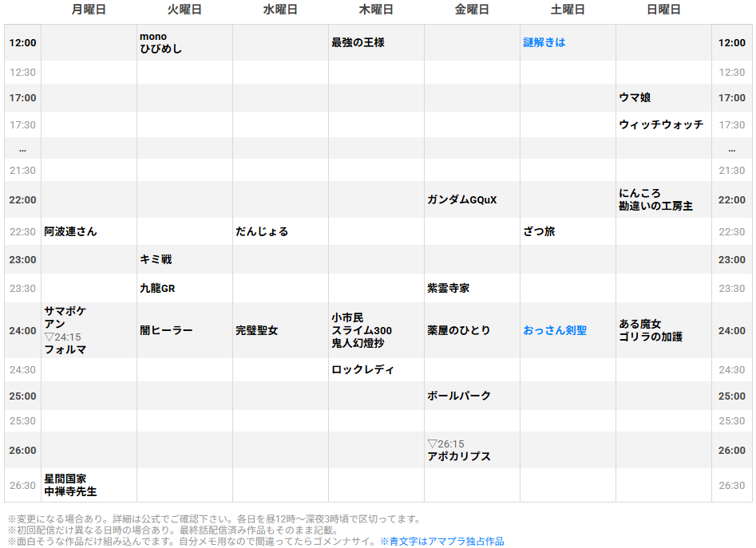Screen dimensions: 756x548
Task: Select the 月曜日 column header
Action: coord(89,10)
